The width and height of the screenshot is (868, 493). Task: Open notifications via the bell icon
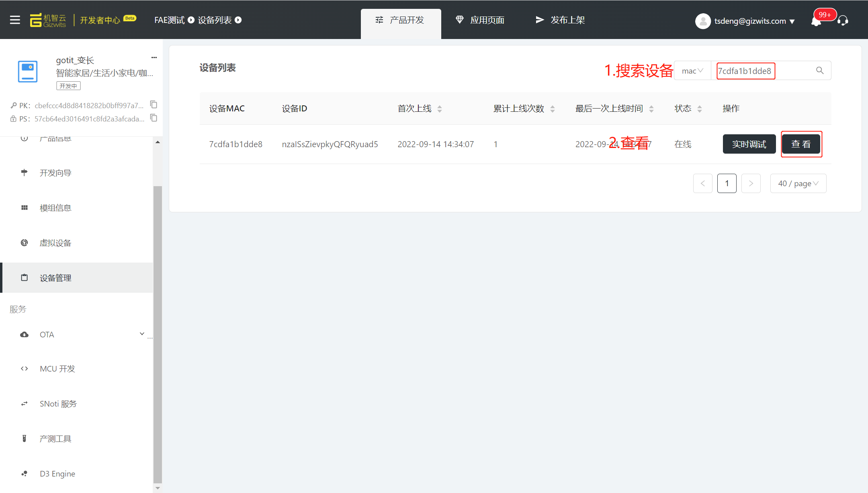click(816, 22)
